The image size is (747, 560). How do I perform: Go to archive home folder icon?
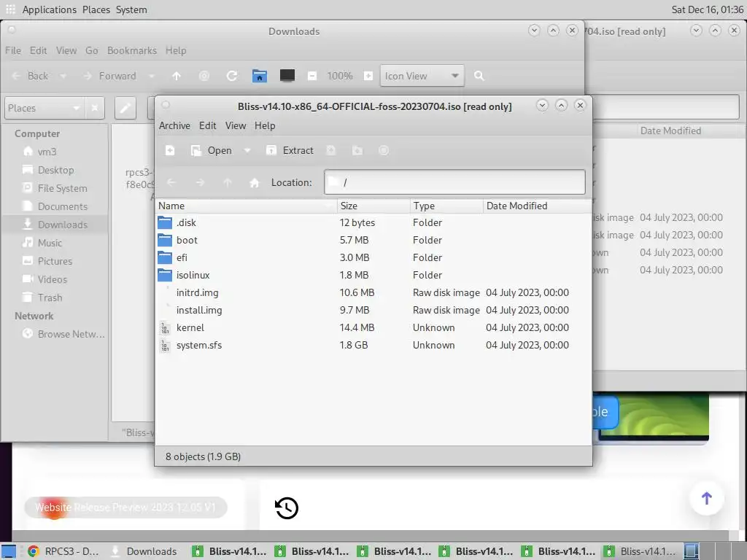(255, 182)
